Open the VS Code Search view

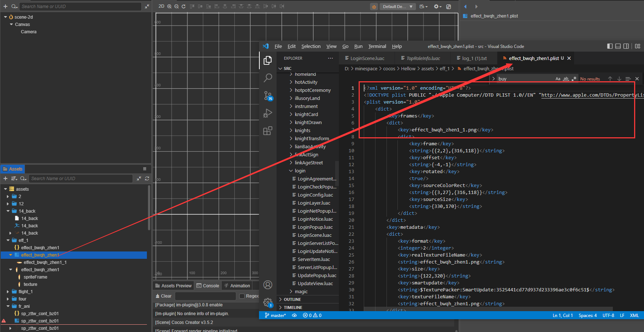268,78
